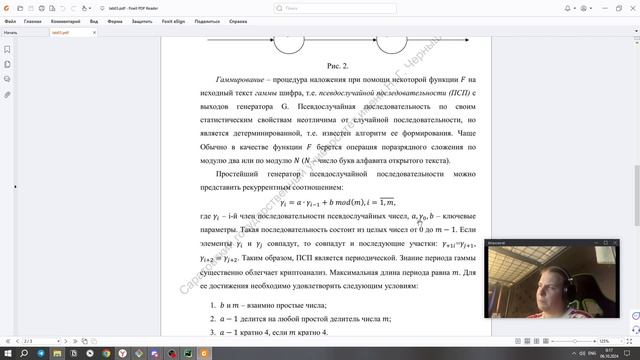Open the Защитить ribbon tab
The image size is (640, 360).
(x=142, y=21)
